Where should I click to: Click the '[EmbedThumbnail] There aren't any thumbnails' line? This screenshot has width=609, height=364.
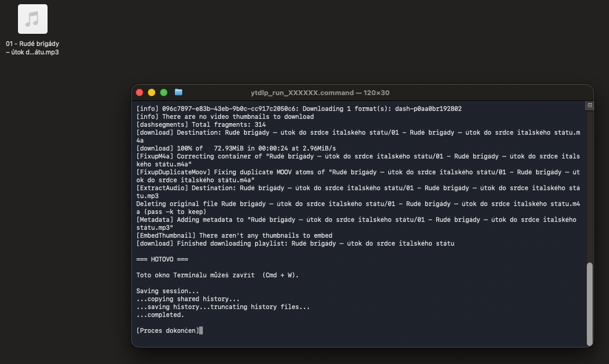(234, 236)
